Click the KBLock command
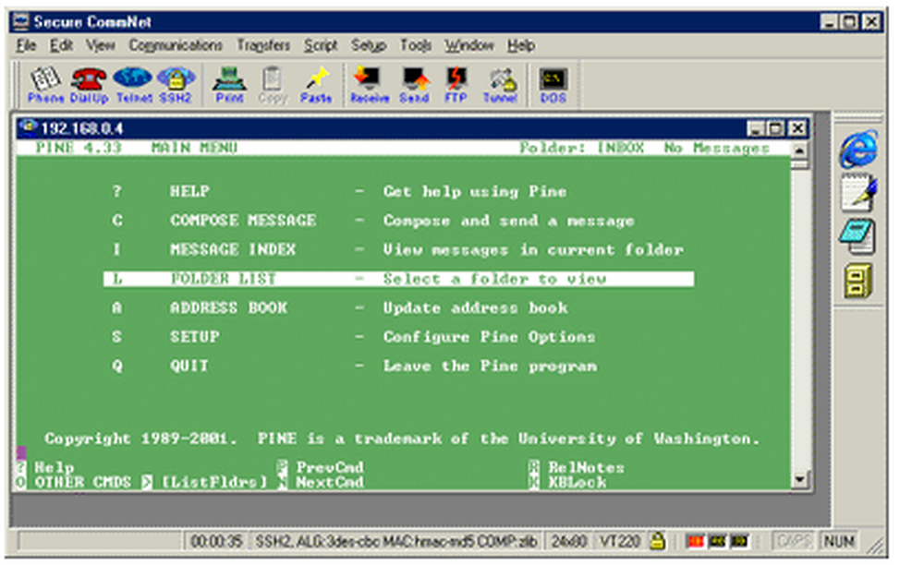The height and width of the screenshot is (565, 924). point(577,482)
